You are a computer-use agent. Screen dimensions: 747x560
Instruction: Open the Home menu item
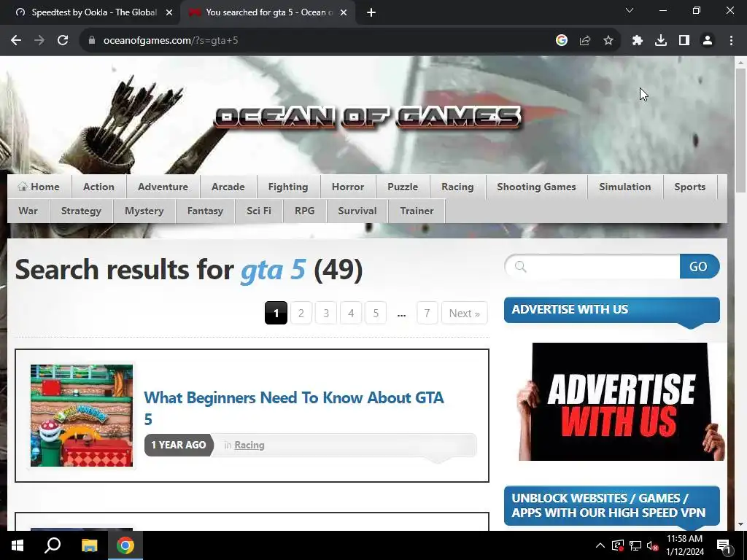click(x=39, y=187)
